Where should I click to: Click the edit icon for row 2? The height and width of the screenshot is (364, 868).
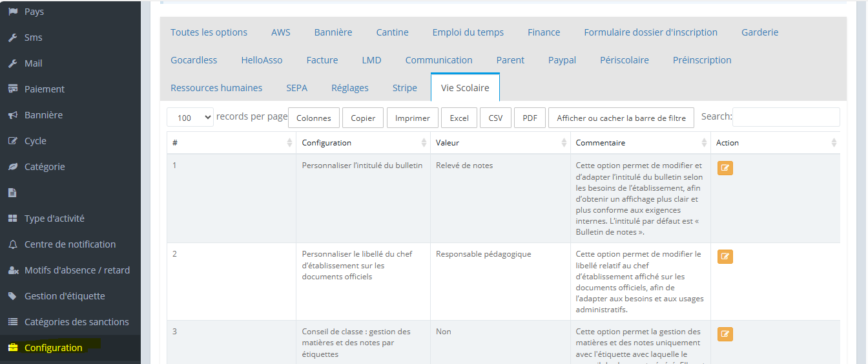pos(725,257)
